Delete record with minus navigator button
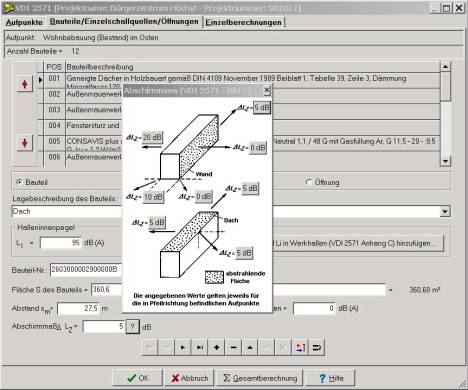This screenshot has height=390, width=468. click(x=233, y=347)
